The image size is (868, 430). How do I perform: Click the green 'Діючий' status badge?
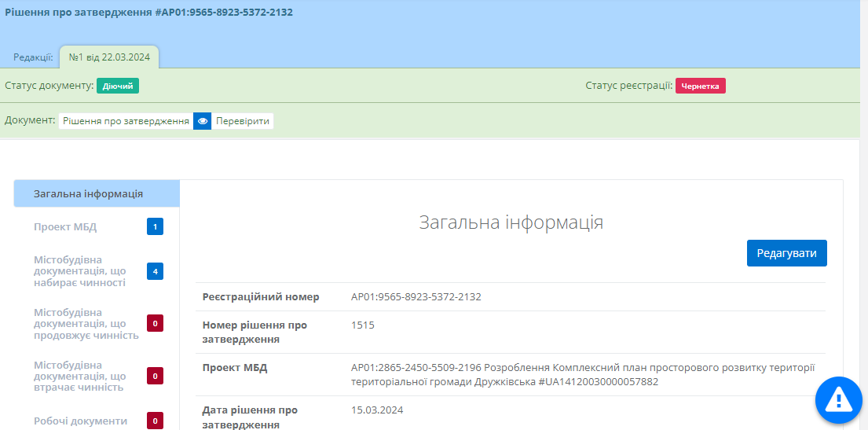118,86
